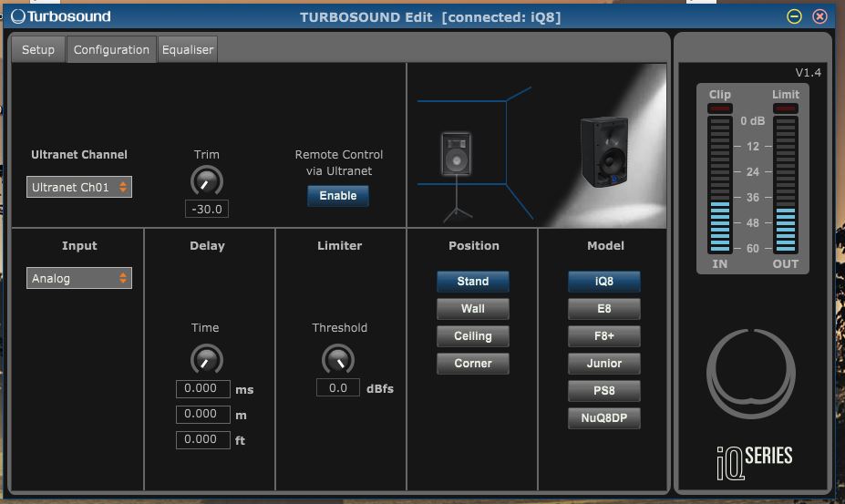Select the F8+ speaker model
This screenshot has height=504, width=845.
(x=604, y=335)
